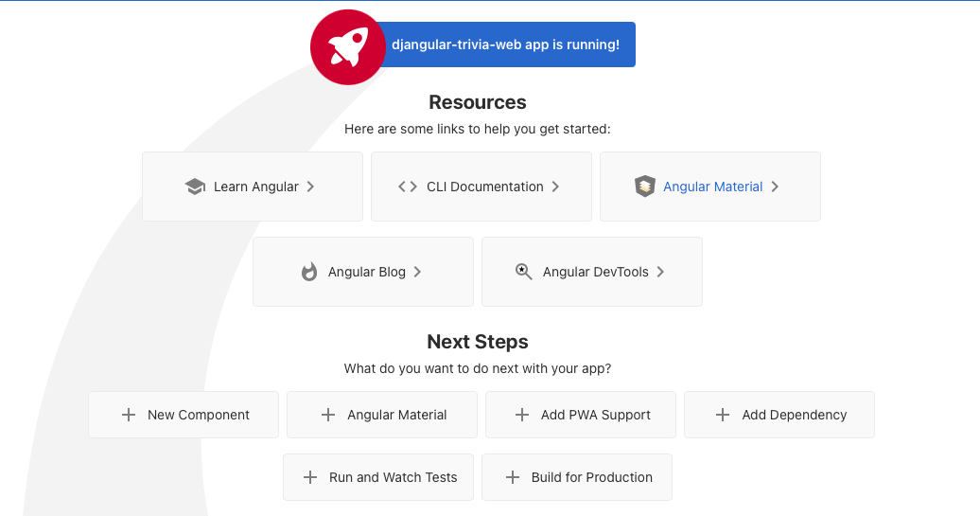The height and width of the screenshot is (516, 980).
Task: Click the chevron arrow on Learn Angular card
Action: tap(310, 187)
